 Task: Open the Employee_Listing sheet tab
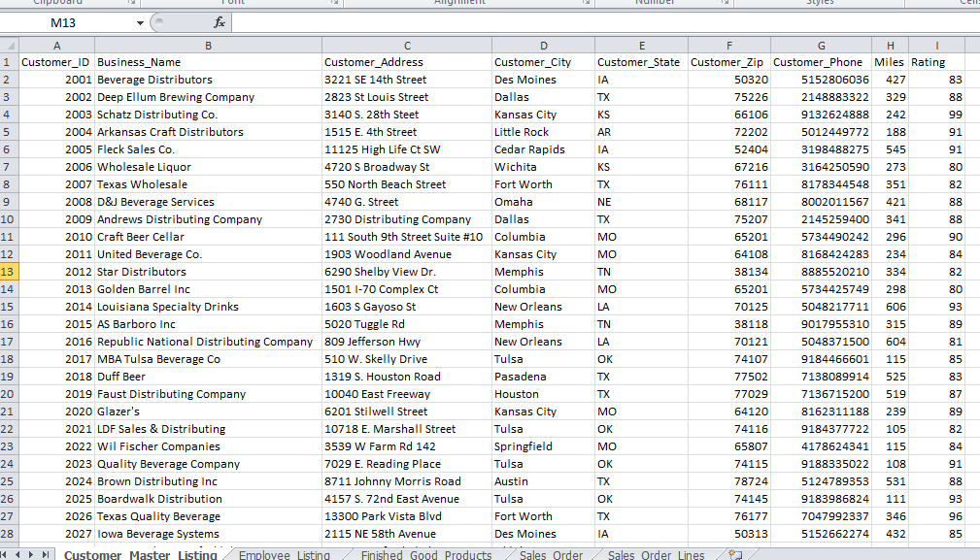(x=285, y=554)
